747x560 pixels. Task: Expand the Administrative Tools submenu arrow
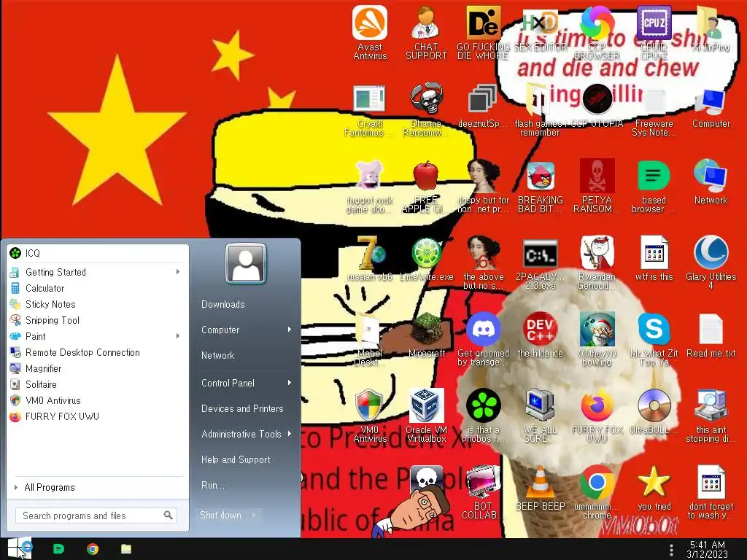point(289,434)
